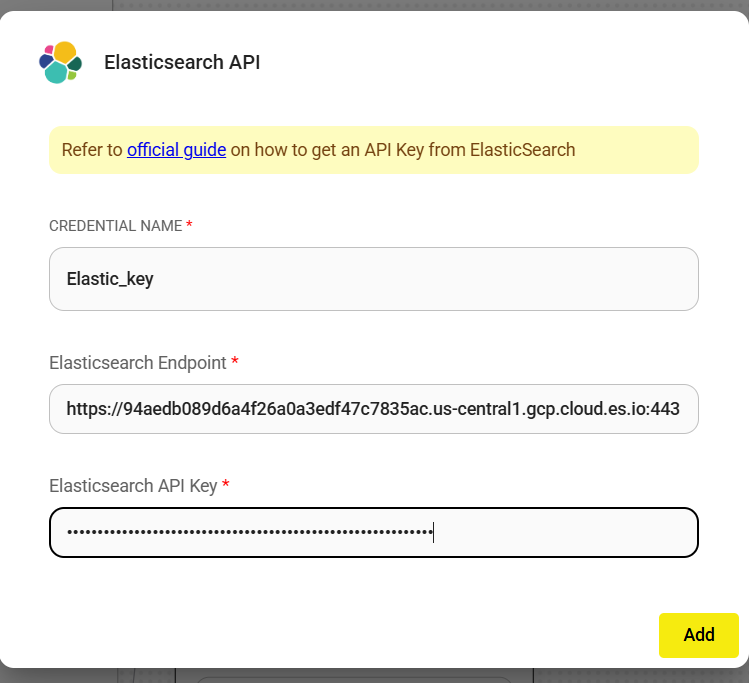Click the 'Elasticsearch Endpoint' label text
749x683 pixels.
pyautogui.click(x=138, y=363)
